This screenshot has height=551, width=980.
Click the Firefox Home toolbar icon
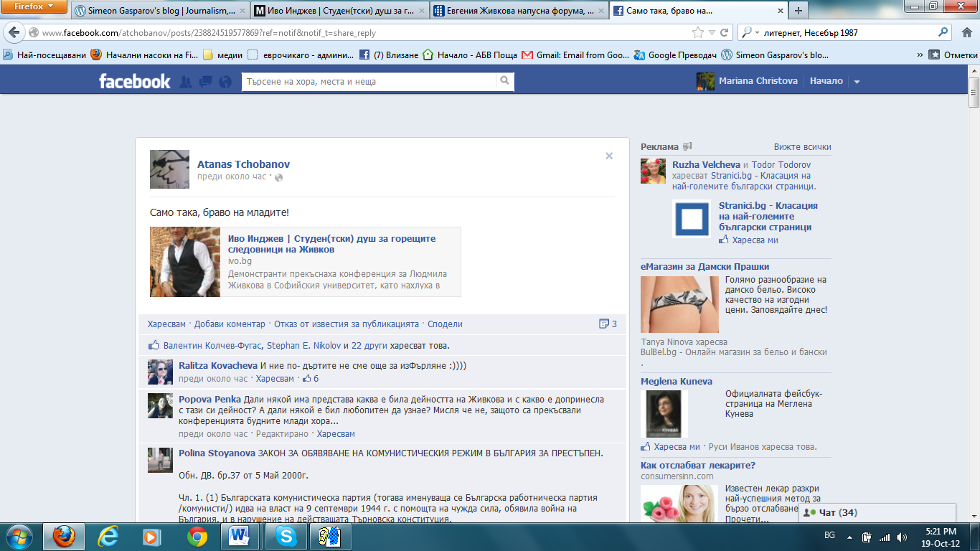[x=966, y=32]
